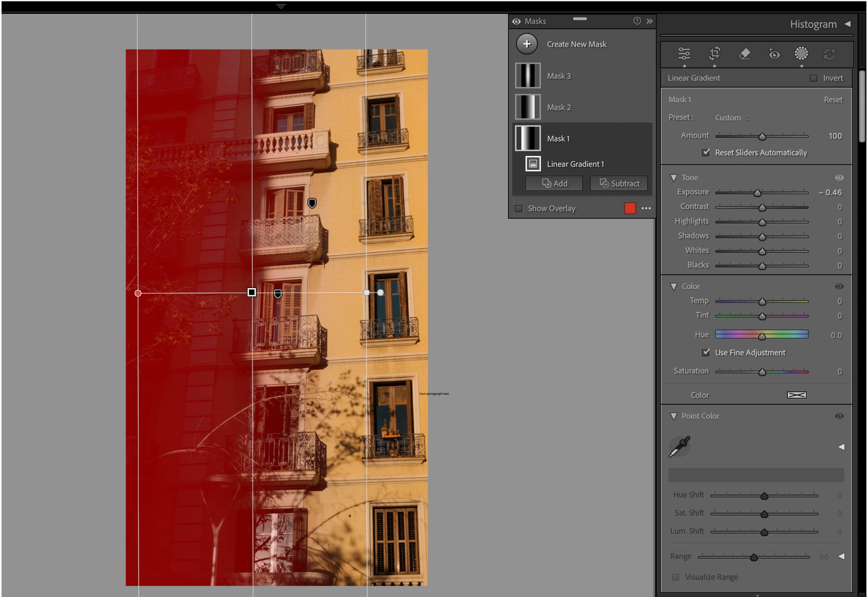Select Mask 3 in Masks list
This screenshot has height=597, width=868.
coord(558,76)
